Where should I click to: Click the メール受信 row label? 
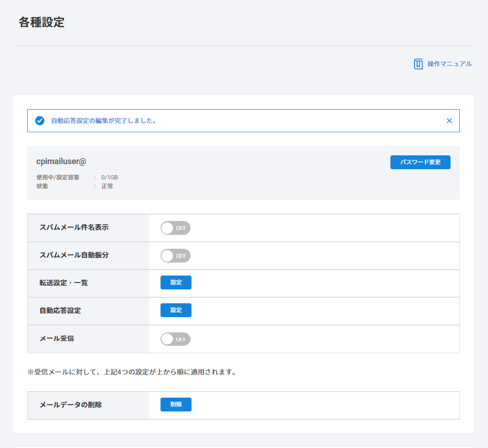tap(57, 338)
